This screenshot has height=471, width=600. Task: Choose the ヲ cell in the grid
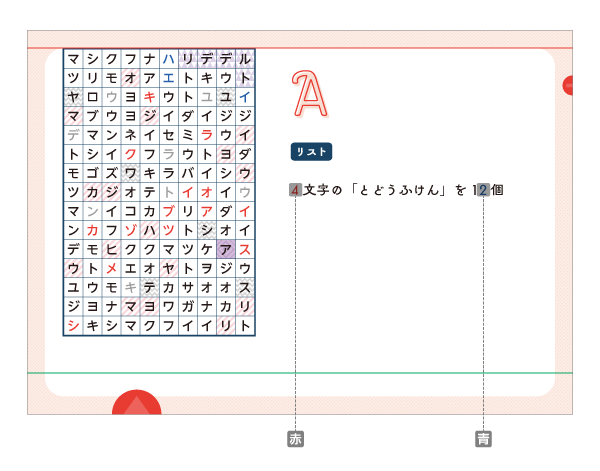pyautogui.click(x=207, y=269)
